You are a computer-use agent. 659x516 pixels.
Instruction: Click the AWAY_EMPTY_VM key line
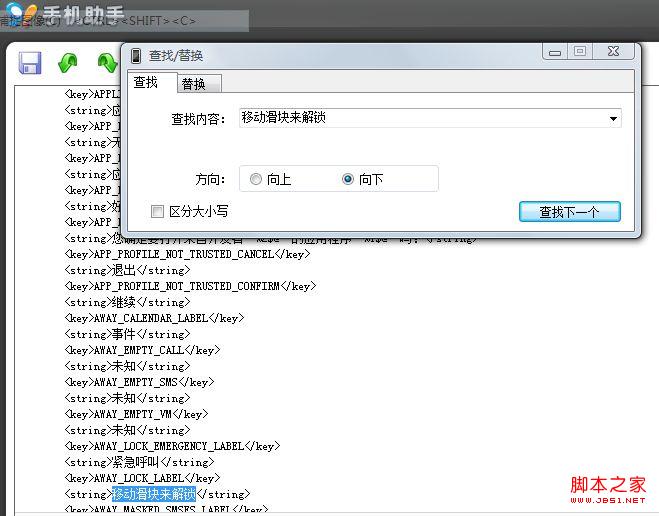[137, 414]
